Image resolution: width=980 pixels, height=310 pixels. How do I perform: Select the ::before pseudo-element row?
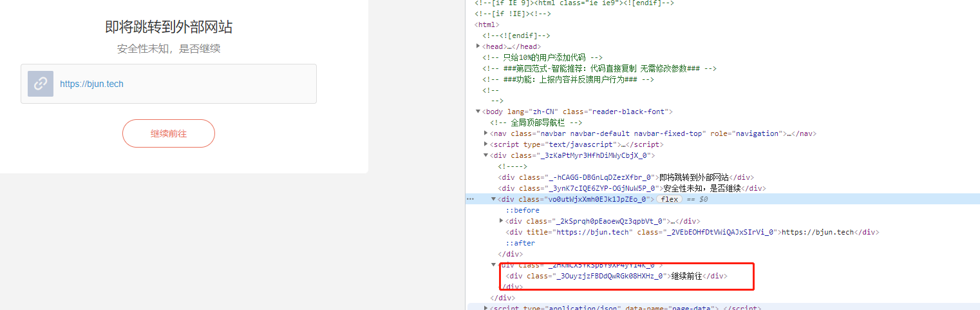522,211
